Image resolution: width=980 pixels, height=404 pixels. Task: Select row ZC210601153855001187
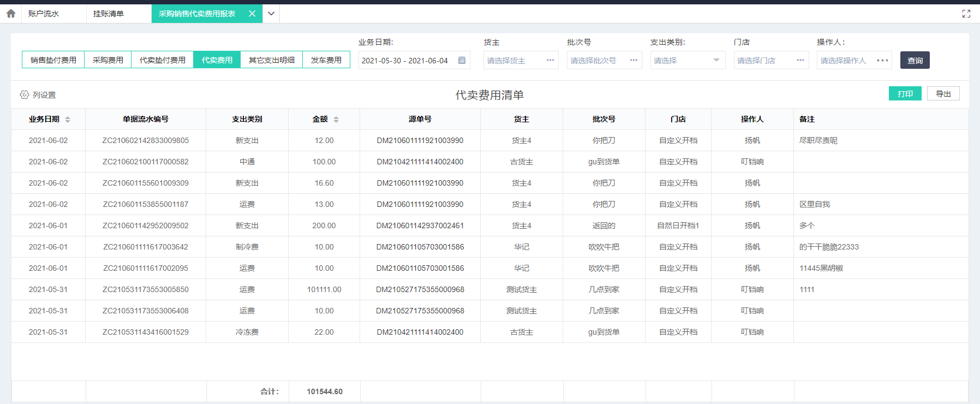pyautogui.click(x=490, y=204)
